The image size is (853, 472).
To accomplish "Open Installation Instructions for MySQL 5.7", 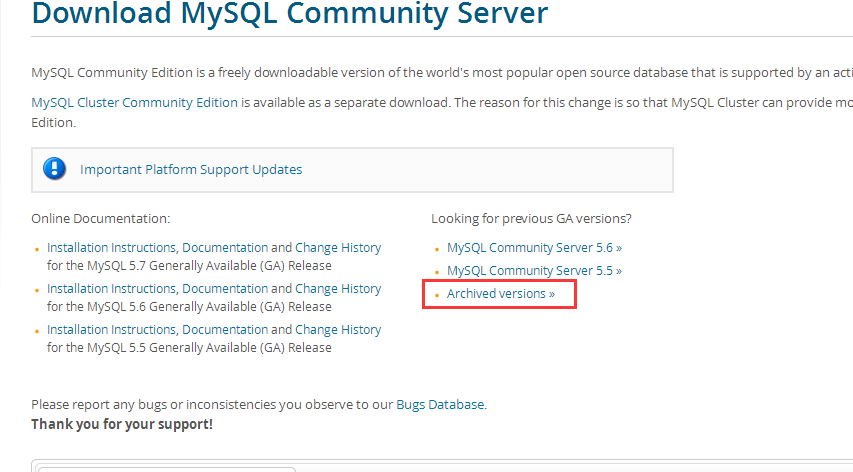I will [x=112, y=248].
